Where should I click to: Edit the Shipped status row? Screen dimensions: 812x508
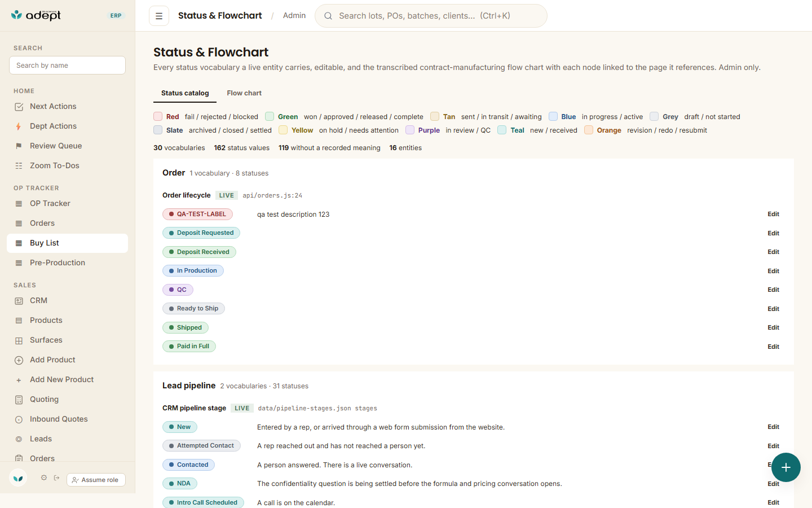coord(773,328)
